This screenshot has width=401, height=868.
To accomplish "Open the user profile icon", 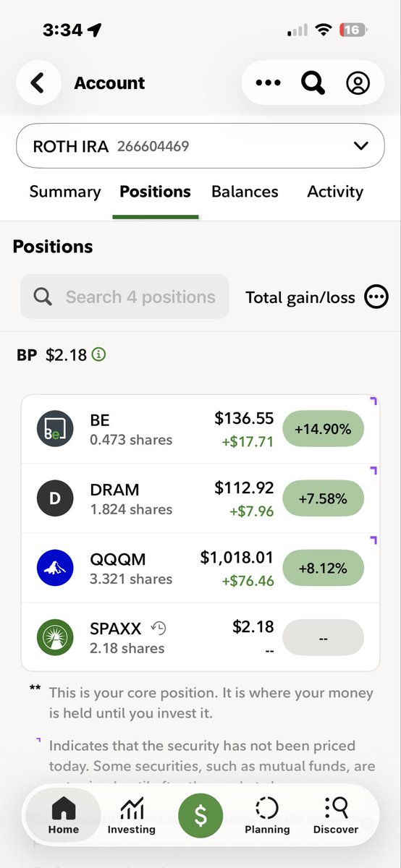I will pos(358,83).
